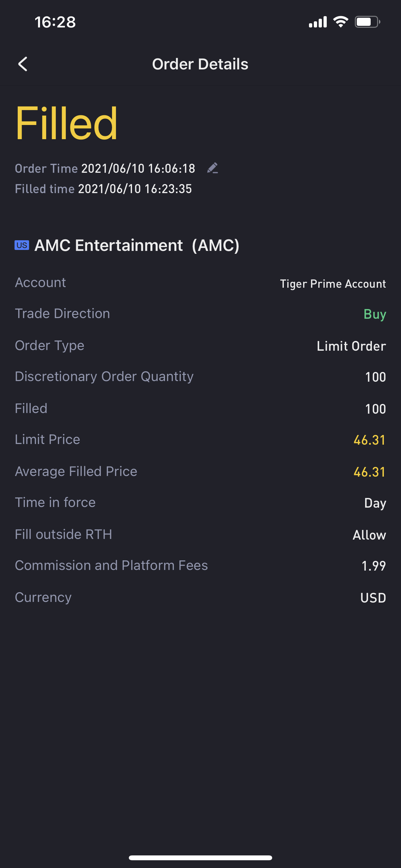Tap the Limit Price value 46.31
This screenshot has height=868, width=401.
(369, 440)
